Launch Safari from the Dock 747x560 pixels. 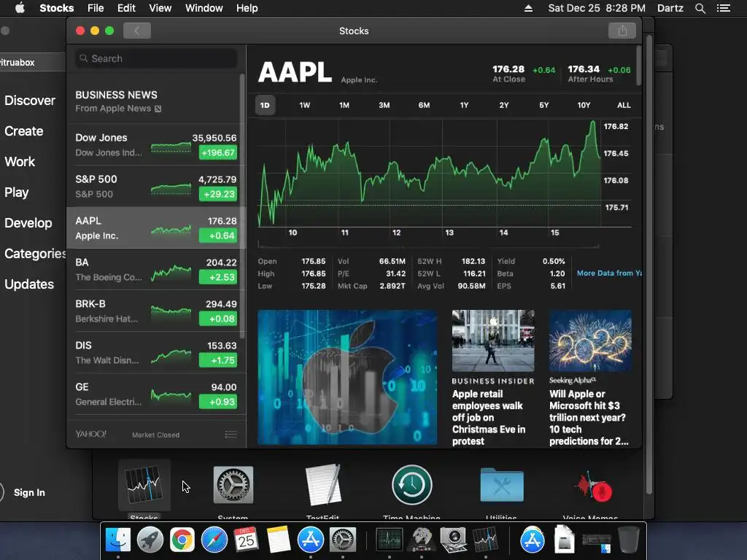(x=214, y=540)
